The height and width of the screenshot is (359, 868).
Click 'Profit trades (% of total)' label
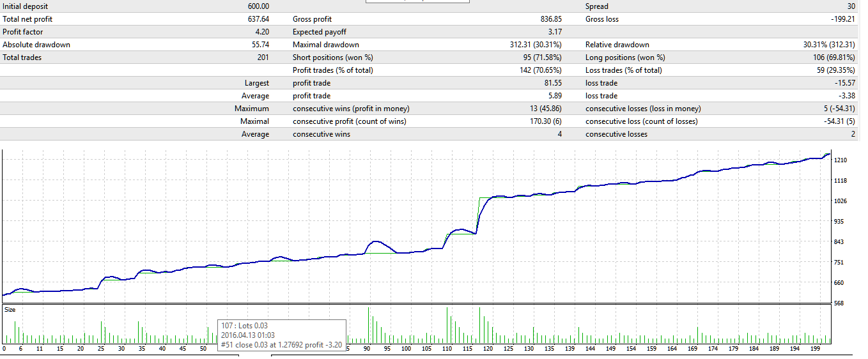tap(332, 70)
